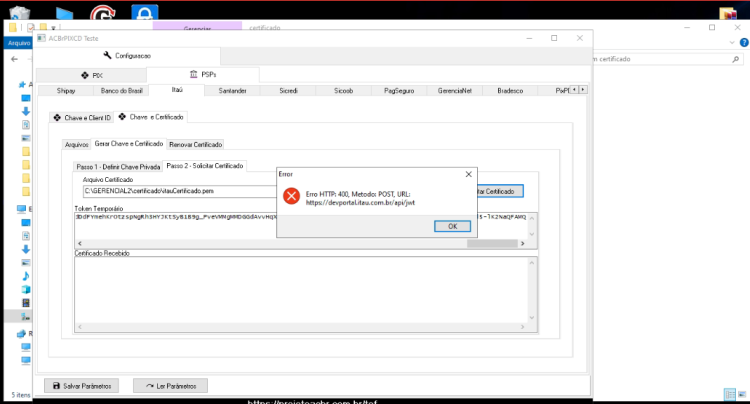Click the Network icon in Explorer sidebar

tap(22, 334)
